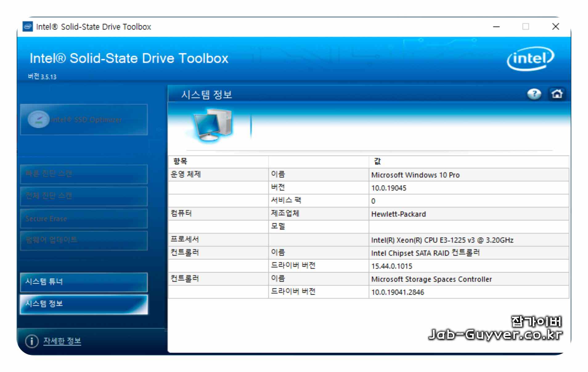Select the Intel Xeon CPU E3-1225 value
Viewport: 588px width, 372px height.
[x=468, y=240]
